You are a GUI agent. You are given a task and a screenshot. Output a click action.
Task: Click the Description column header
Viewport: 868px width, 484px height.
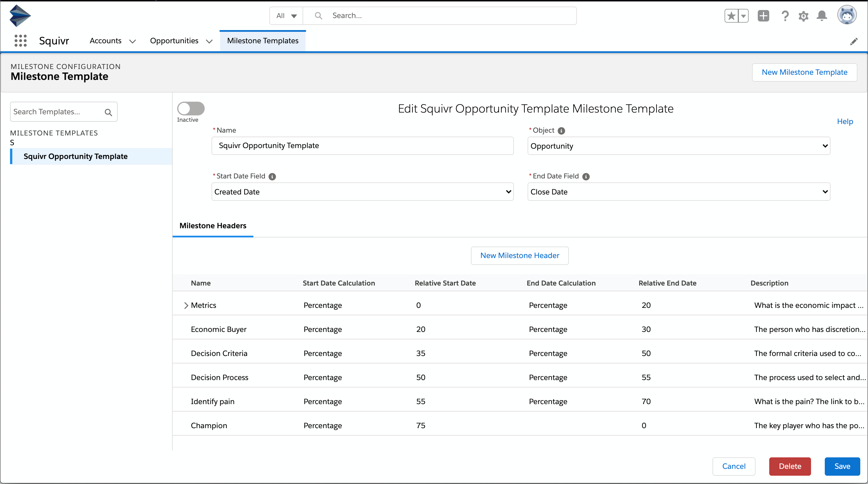[769, 283]
